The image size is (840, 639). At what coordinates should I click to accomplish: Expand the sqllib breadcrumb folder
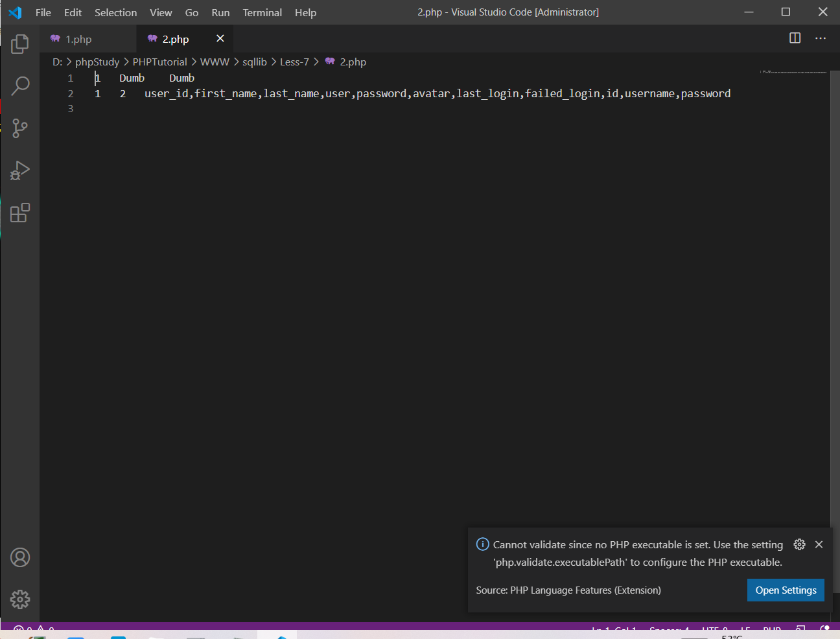(254, 62)
